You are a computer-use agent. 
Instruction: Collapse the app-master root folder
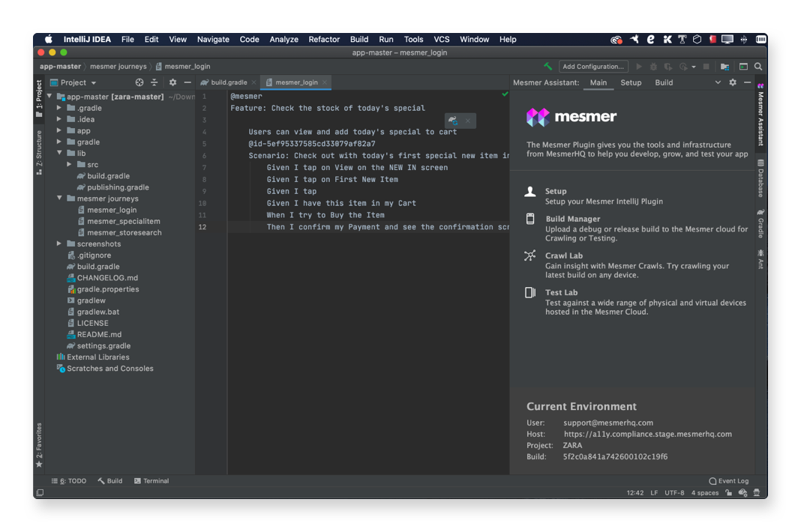point(50,96)
